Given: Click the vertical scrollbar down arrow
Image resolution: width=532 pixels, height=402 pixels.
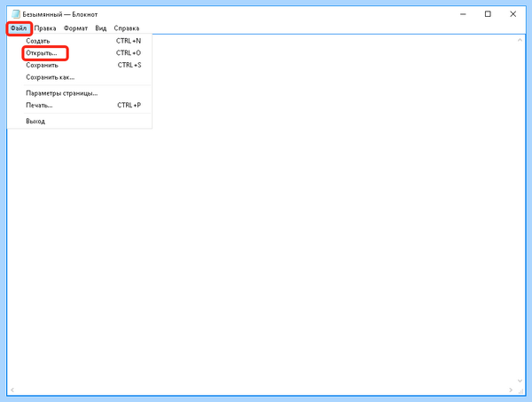Looking at the screenshot, I should pos(520,381).
